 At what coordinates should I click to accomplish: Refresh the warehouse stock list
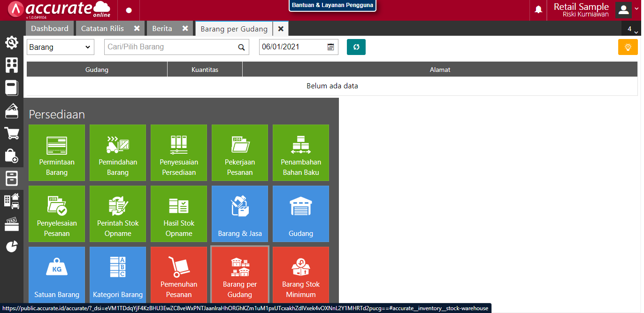tap(356, 47)
